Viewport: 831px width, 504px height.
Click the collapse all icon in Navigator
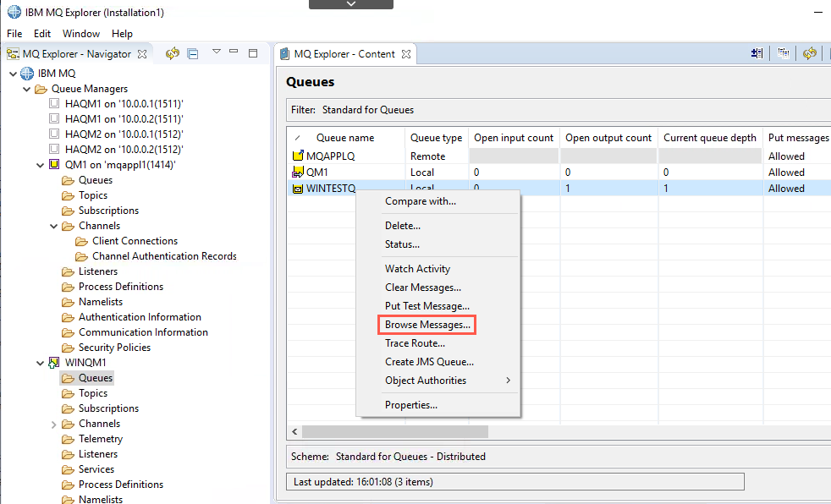[x=193, y=53]
